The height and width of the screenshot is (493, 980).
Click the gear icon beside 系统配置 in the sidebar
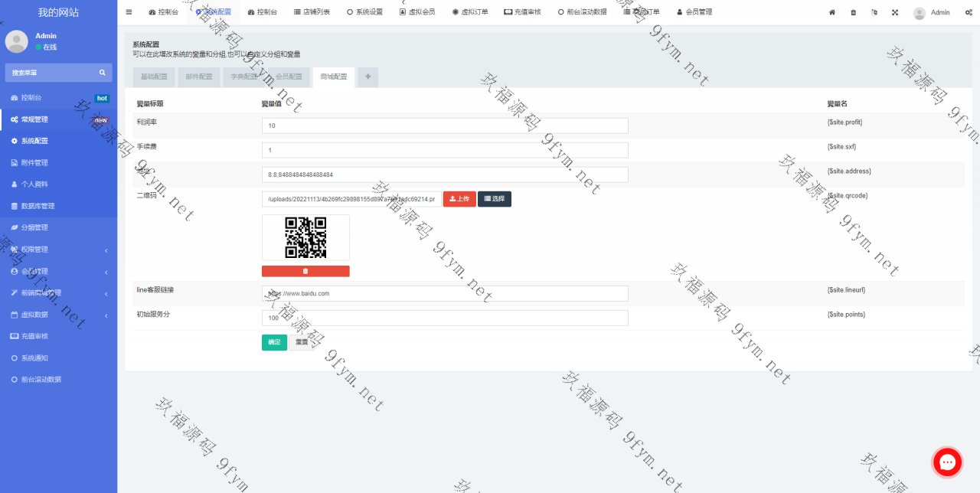pyautogui.click(x=14, y=141)
